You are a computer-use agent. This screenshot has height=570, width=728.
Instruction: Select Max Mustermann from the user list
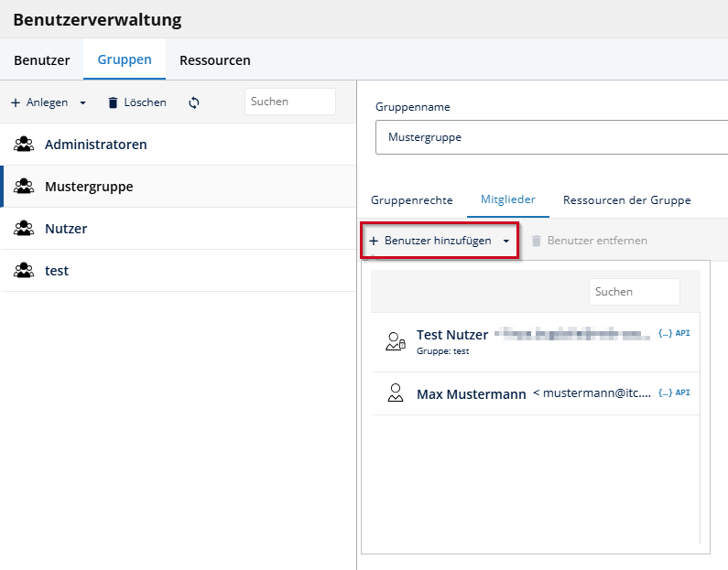click(x=536, y=393)
